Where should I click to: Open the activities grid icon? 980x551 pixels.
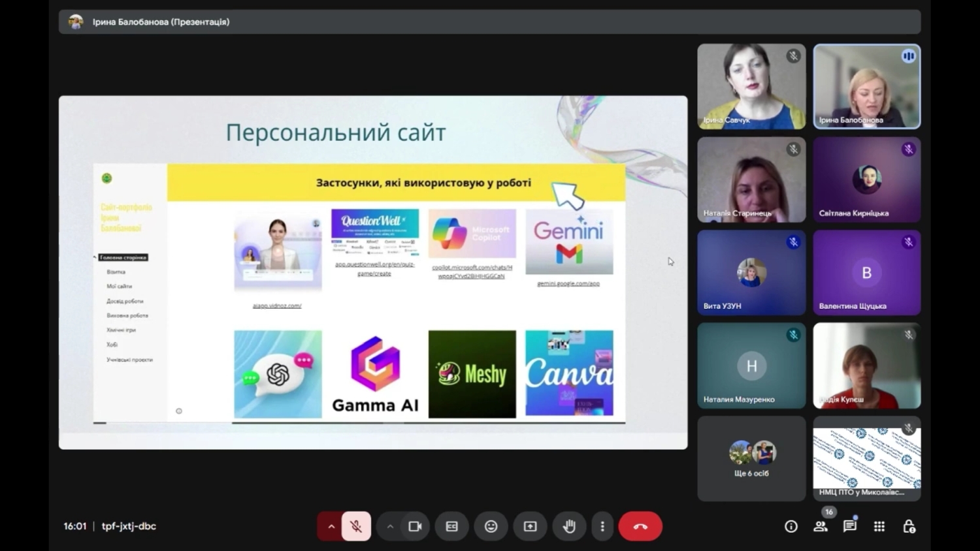pyautogui.click(x=879, y=526)
